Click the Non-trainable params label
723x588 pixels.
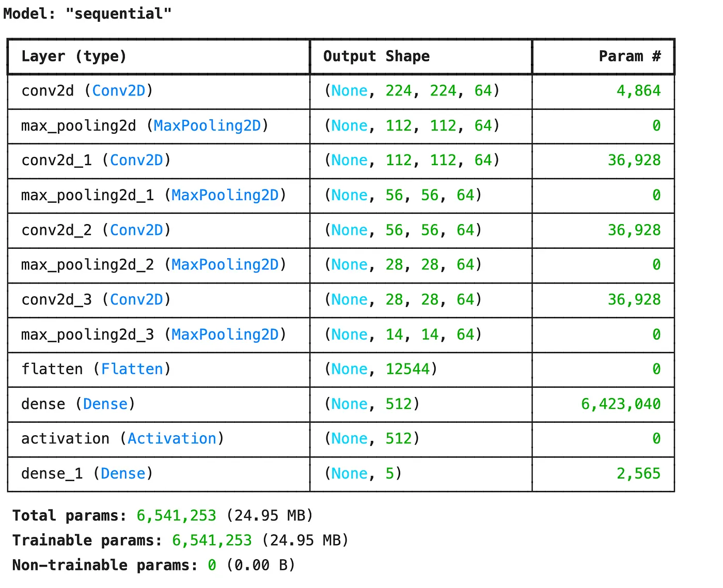coord(104,565)
